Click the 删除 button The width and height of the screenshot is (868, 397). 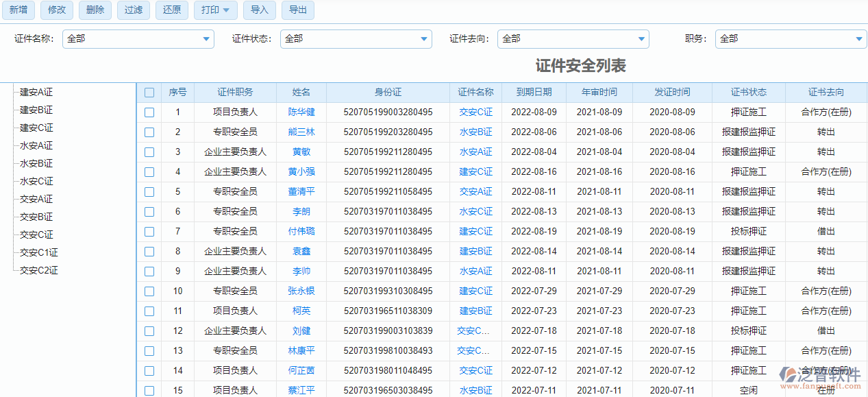[x=95, y=10]
